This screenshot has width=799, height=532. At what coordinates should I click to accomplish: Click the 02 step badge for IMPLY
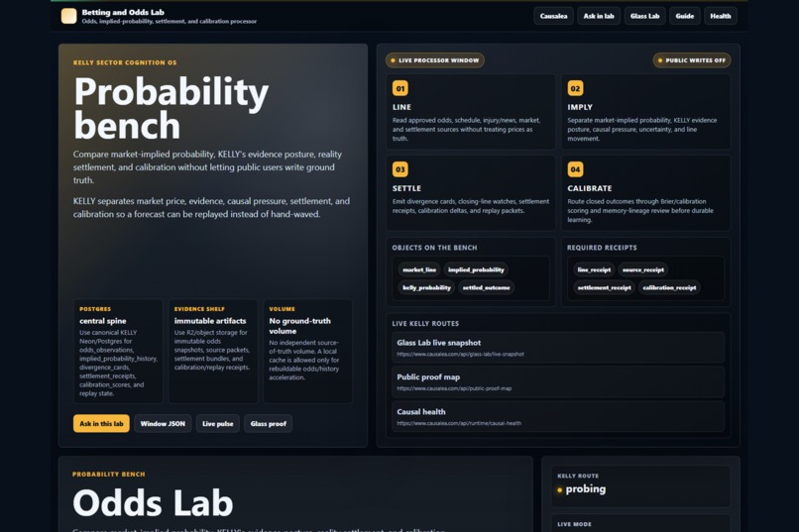click(575, 88)
